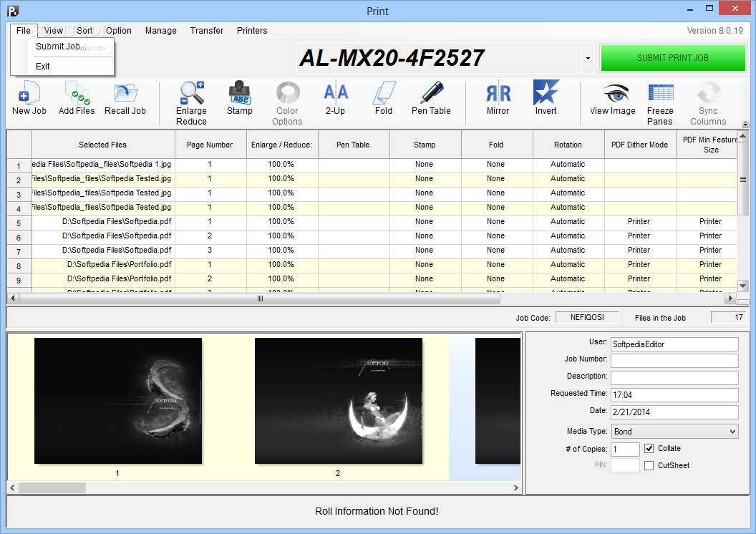Choose Exit from the File menu

[x=42, y=66]
